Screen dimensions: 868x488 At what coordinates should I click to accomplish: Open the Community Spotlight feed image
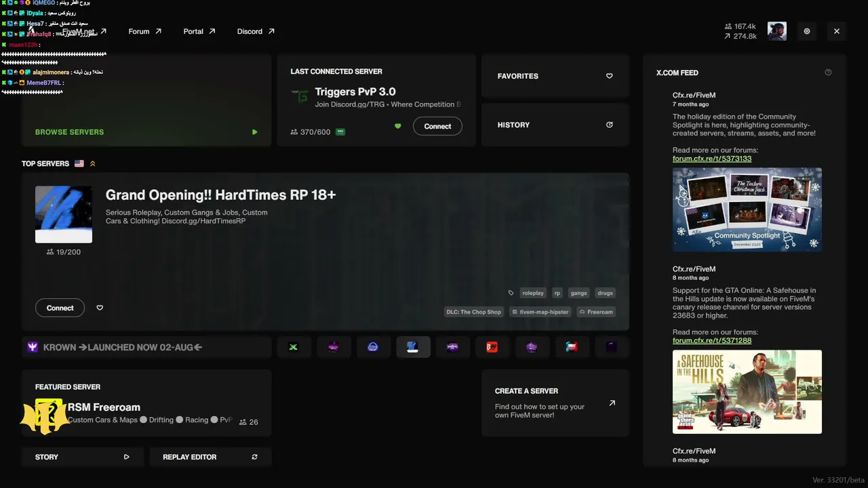747,209
